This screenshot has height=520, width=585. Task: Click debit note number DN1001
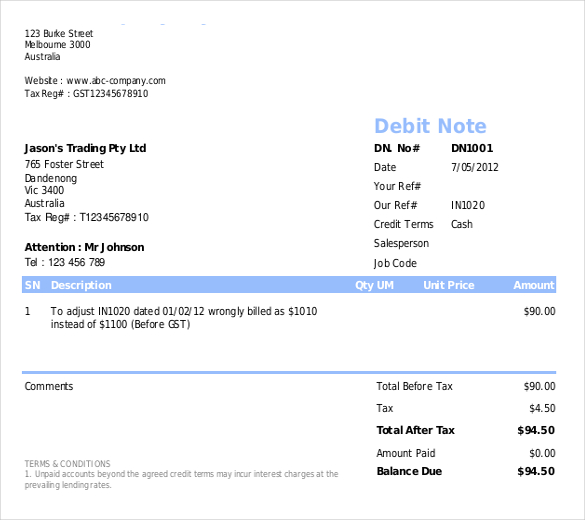tap(472, 148)
